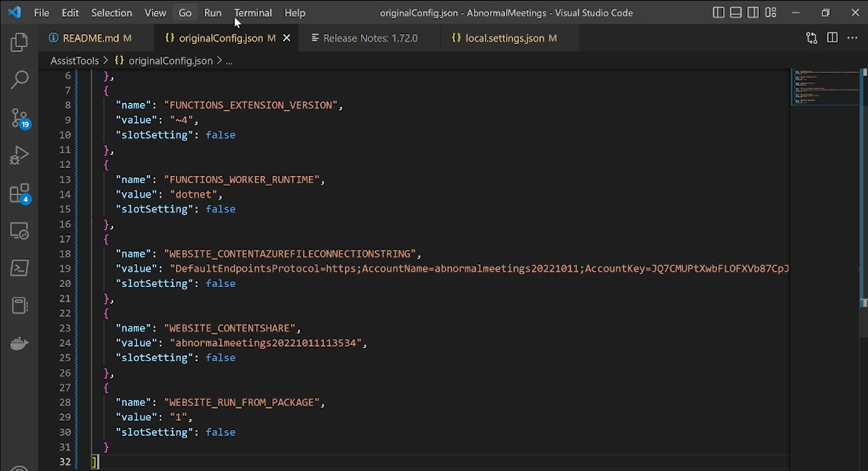Open the Search view icon
Screen dimensions: 868x471
19,80
